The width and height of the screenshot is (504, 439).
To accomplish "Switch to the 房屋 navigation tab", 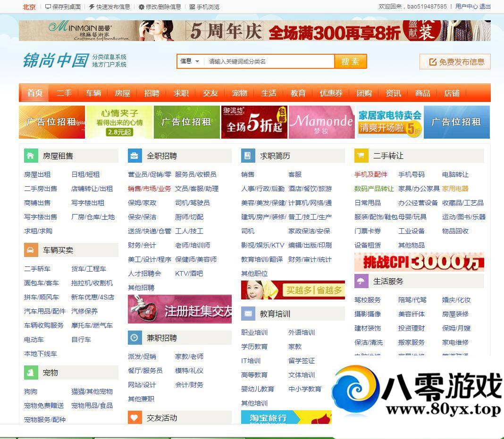I will tap(123, 93).
